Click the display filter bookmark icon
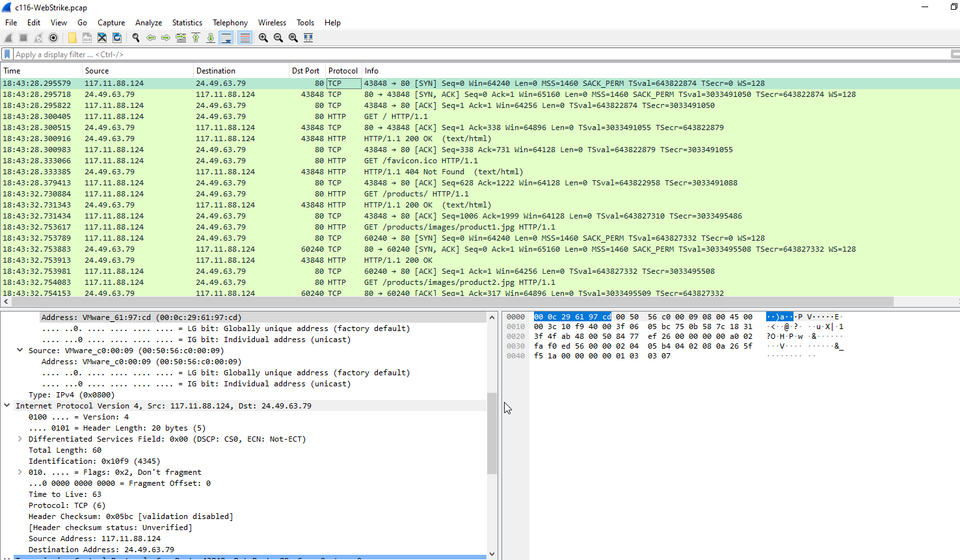The width and height of the screenshot is (960, 560). (7, 55)
